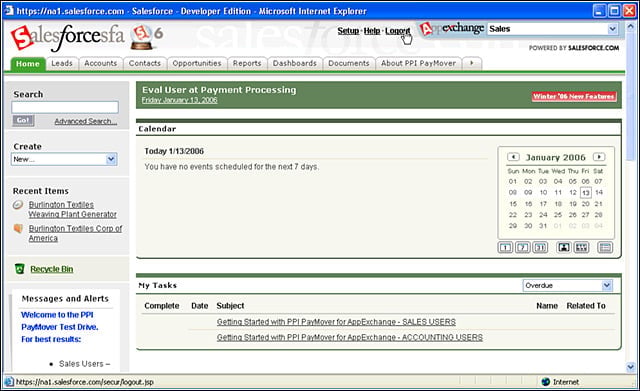Image resolution: width=640 pixels, height=391 pixels.
Task: Click the Complete column header in My Tasks
Action: click(162, 306)
